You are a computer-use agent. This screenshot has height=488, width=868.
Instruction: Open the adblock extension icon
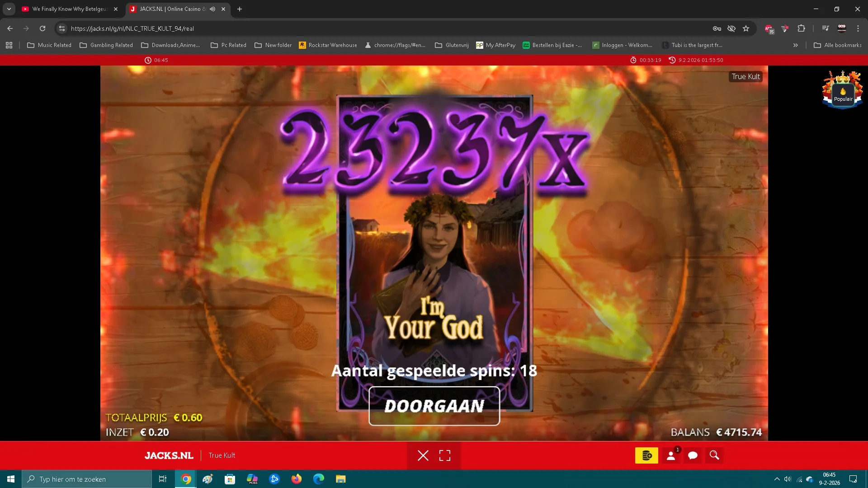[x=769, y=29]
